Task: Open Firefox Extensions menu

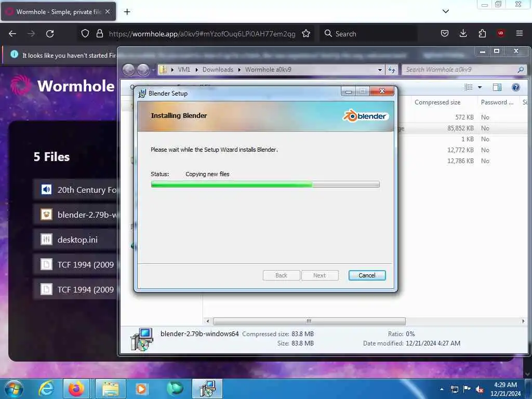Action: (x=482, y=33)
